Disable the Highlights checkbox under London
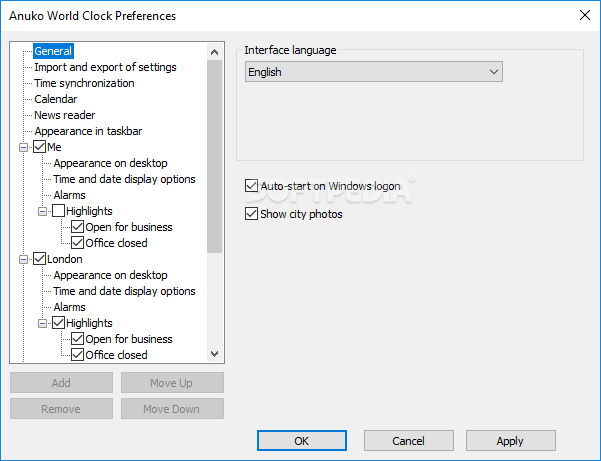The height and width of the screenshot is (461, 601). [x=58, y=323]
